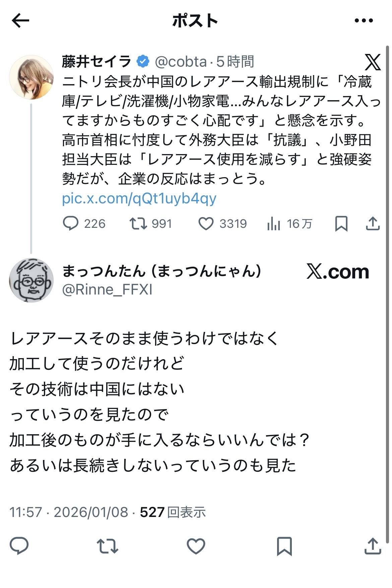This screenshot has height=588, width=392.
Task: Tap 藤井セイラ's profile picture
Action: tap(31, 77)
